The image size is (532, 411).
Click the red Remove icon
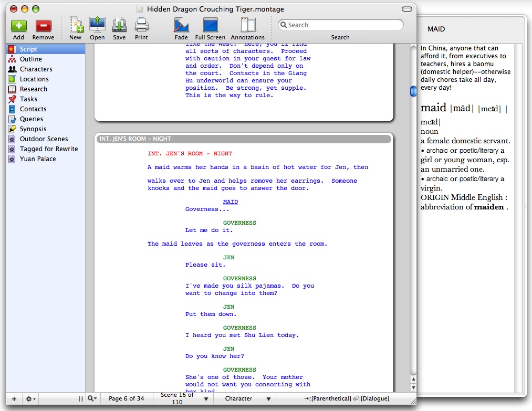tap(43, 25)
